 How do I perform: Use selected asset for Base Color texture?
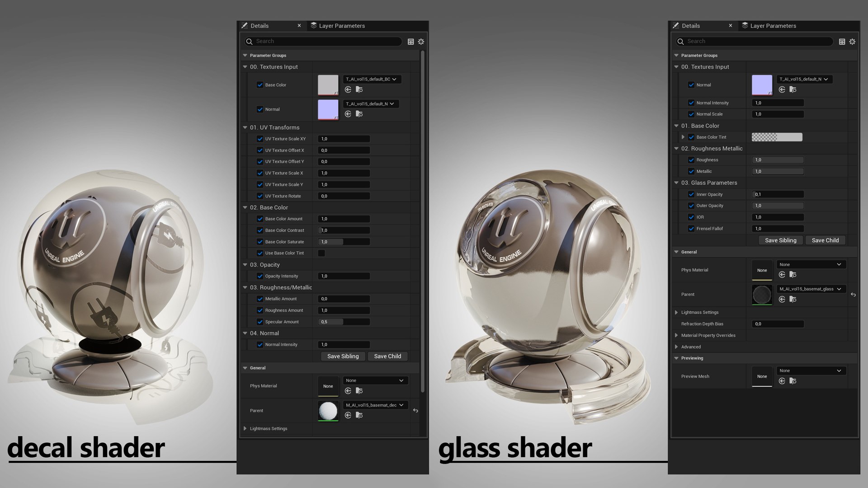348,89
